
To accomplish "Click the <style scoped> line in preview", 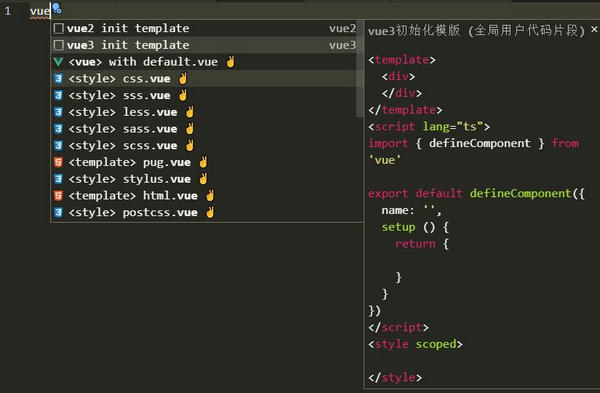I will 415,344.
